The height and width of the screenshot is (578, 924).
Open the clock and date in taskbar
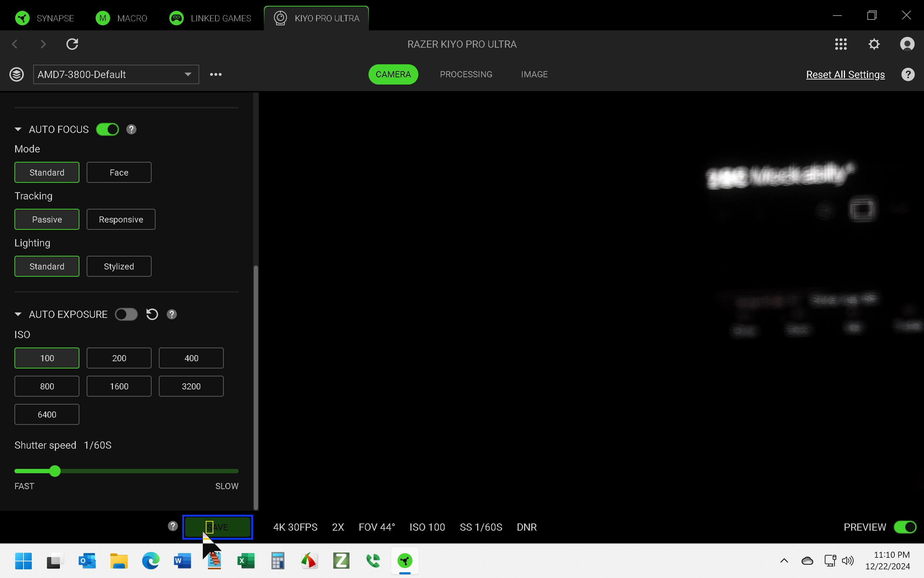tap(887, 561)
